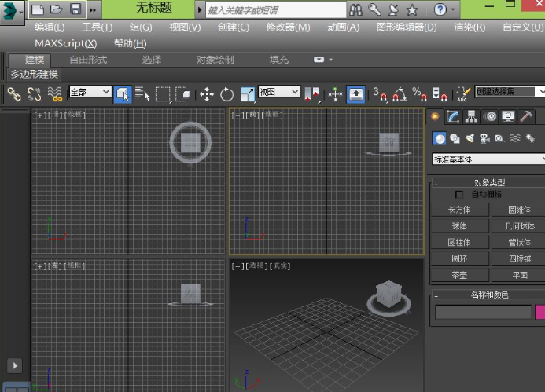Open the 编辑(E) menu
545x392 pixels.
click(x=50, y=27)
